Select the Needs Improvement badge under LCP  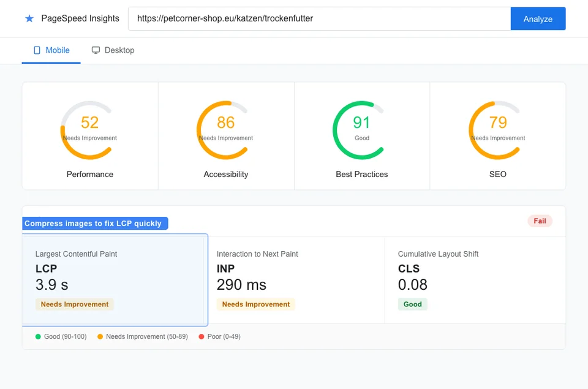point(74,304)
